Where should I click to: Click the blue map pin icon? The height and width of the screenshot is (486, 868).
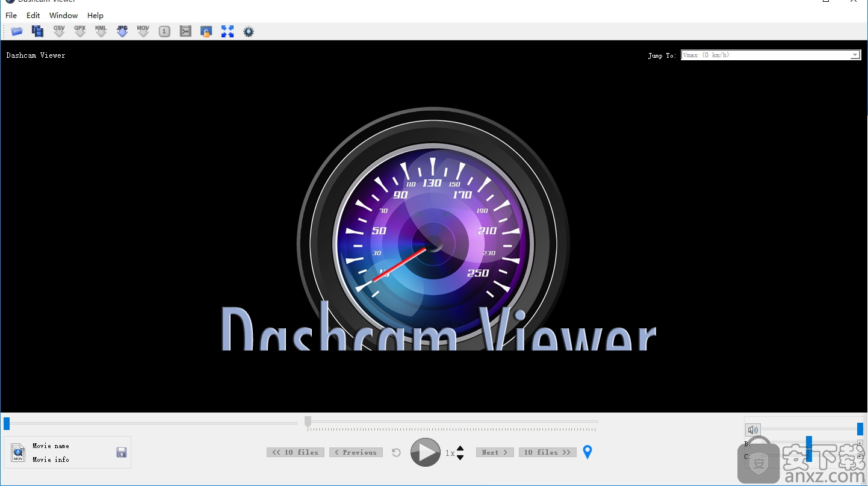pyautogui.click(x=587, y=452)
